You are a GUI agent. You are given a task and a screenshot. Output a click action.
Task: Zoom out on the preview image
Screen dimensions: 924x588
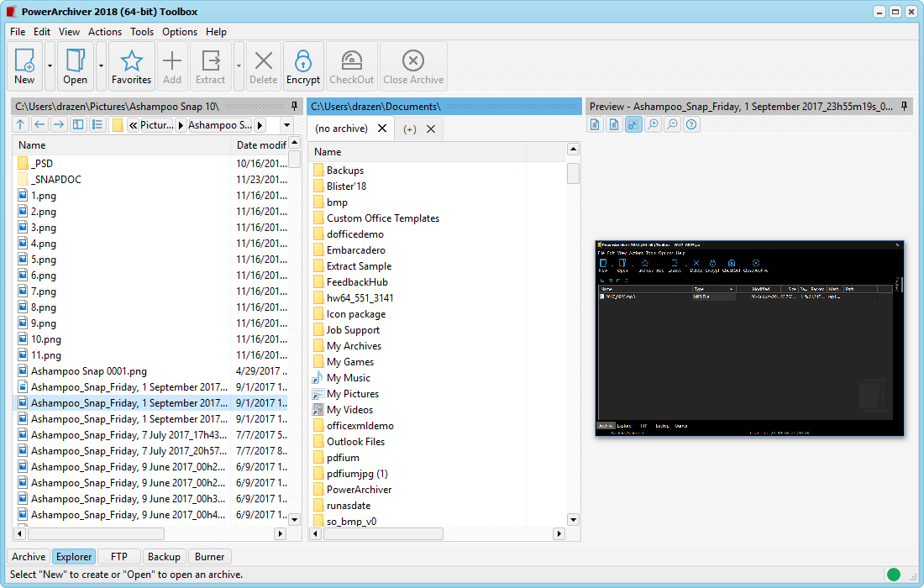tap(672, 125)
